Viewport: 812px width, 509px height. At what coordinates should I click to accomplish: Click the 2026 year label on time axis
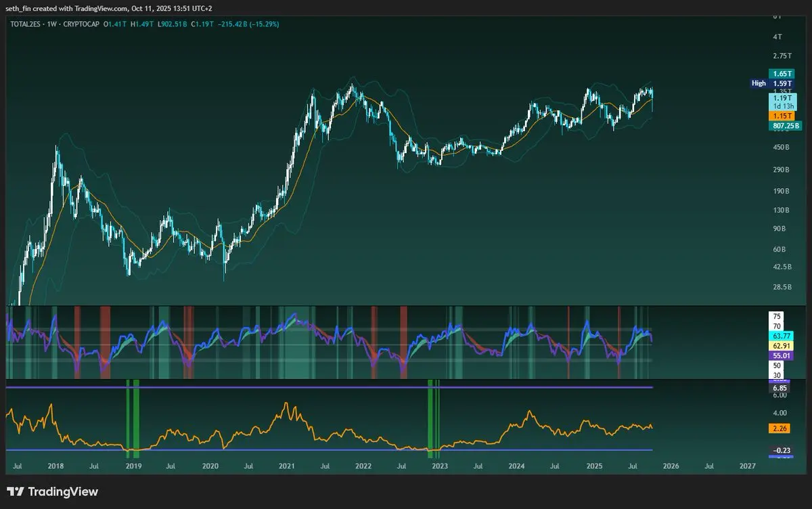pyautogui.click(x=671, y=466)
